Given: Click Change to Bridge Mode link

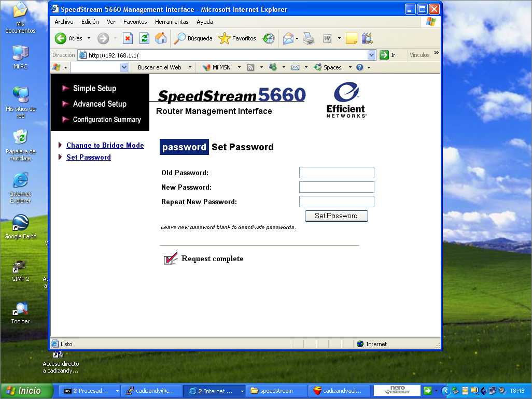Looking at the screenshot, I should [x=105, y=145].
